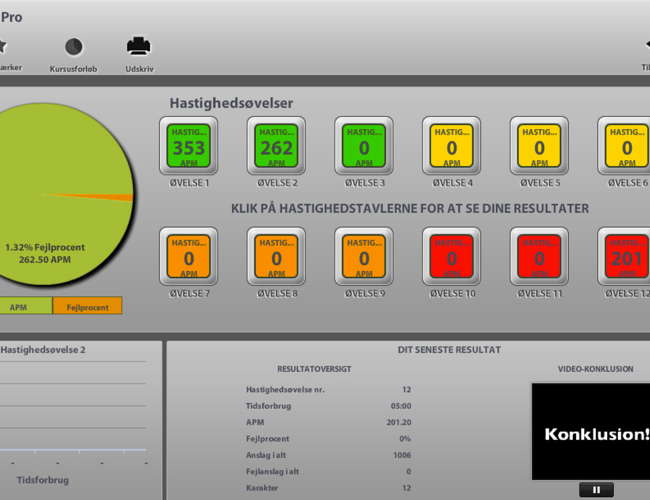Image resolution: width=650 pixels, height=500 pixels.
Task: Click the Udskriv printer icon
Action: 138,46
